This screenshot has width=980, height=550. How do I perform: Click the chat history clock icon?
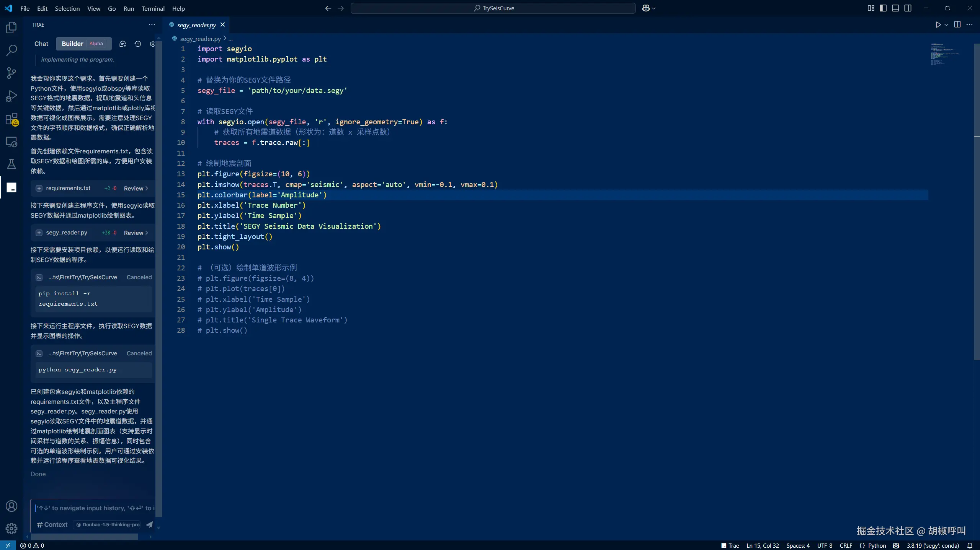(138, 44)
